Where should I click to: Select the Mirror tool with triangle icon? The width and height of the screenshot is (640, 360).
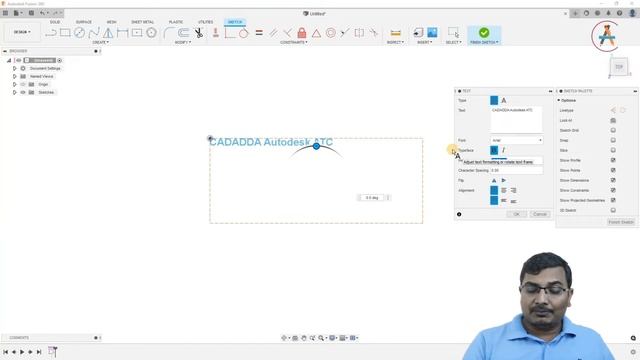108,33
